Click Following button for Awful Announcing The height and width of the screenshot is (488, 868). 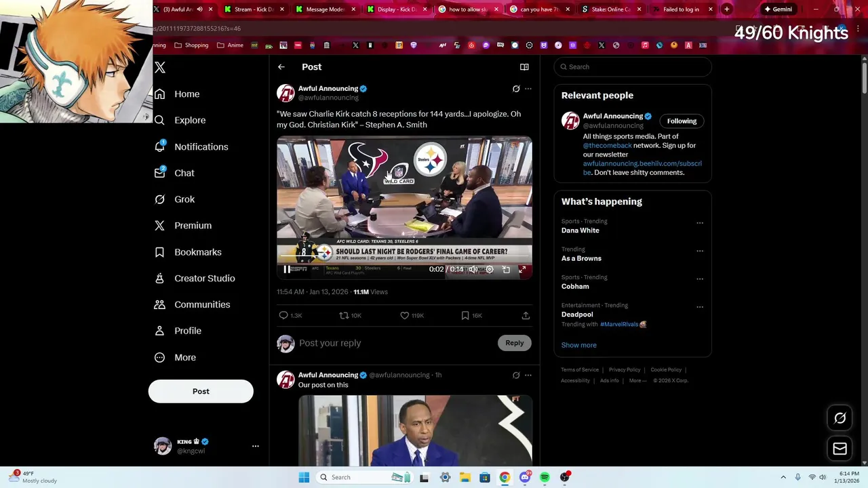pos(682,121)
